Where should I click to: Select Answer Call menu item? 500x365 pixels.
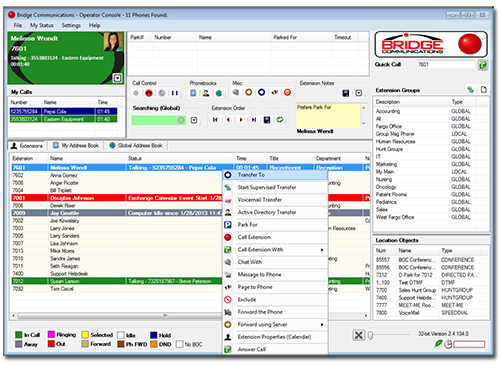(x=275, y=349)
